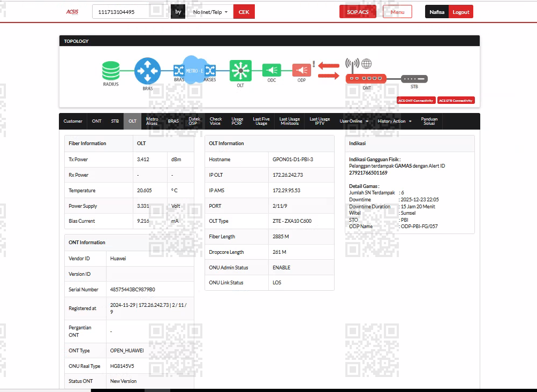This screenshot has height=392, width=537.
Task: Open the Usage PCRF tab
Action: (x=237, y=122)
